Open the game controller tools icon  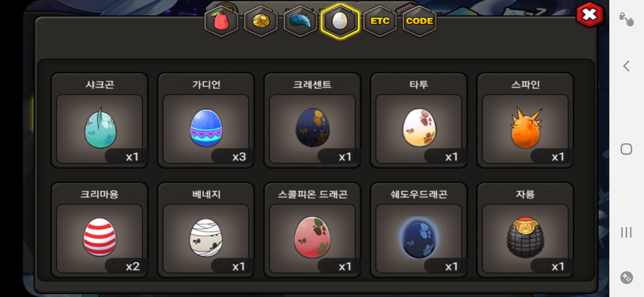click(x=626, y=277)
